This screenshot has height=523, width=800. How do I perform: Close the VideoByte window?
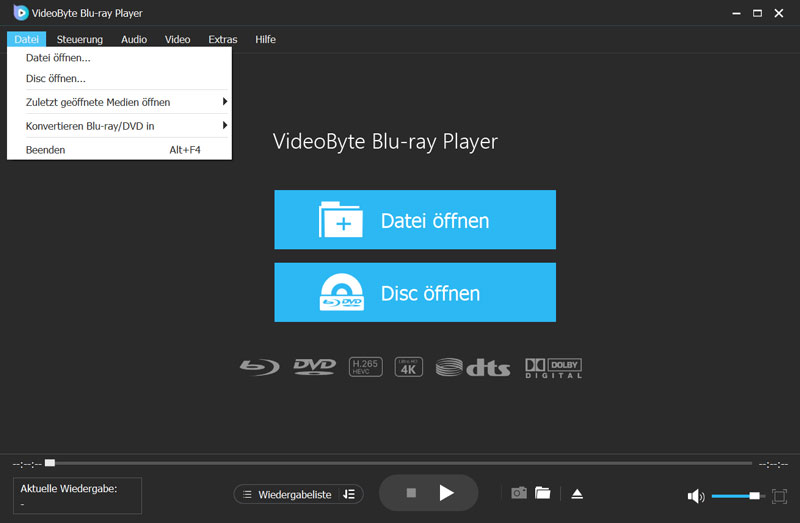click(779, 13)
